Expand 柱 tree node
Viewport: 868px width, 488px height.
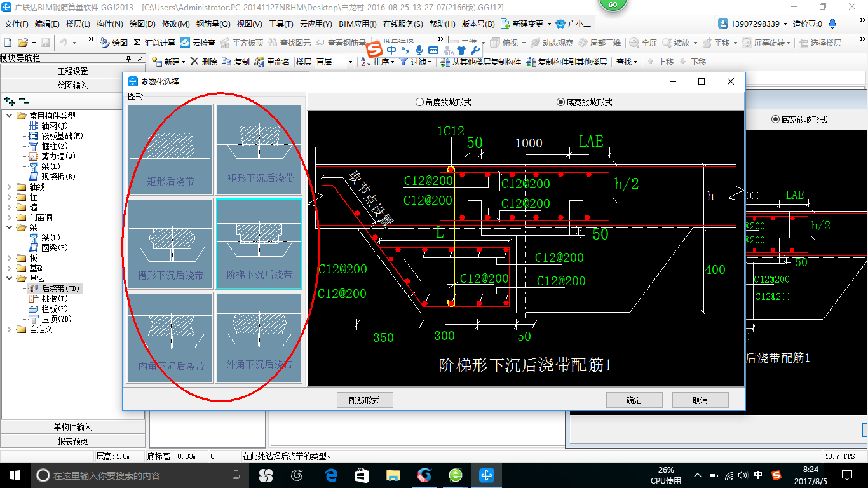pyautogui.click(x=10, y=197)
